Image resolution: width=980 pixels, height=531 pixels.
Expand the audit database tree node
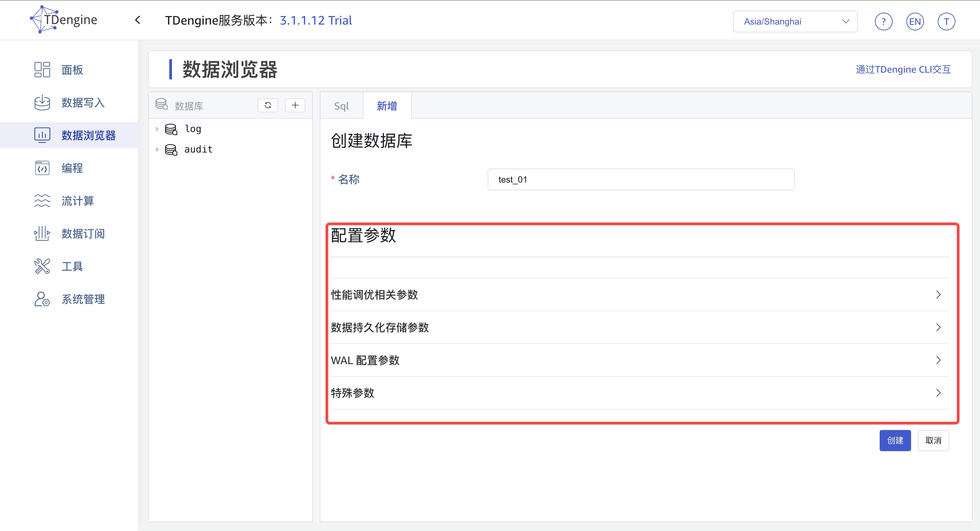pyautogui.click(x=157, y=149)
